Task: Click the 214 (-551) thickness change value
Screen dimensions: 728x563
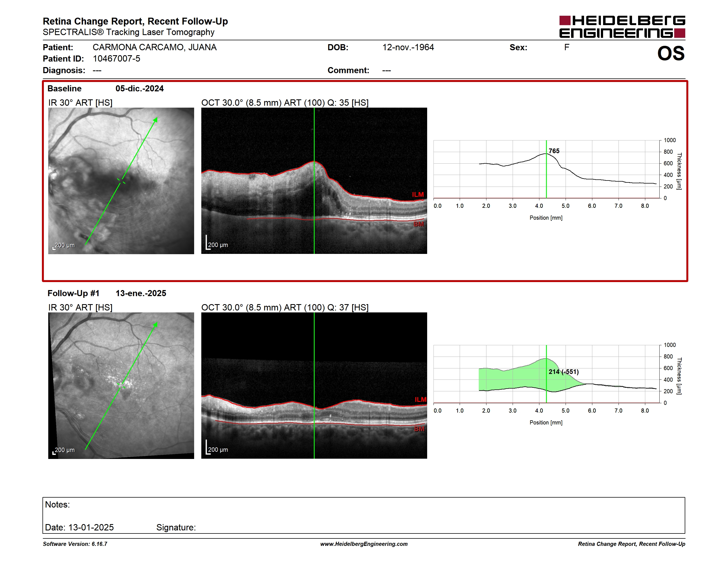Action: [564, 371]
